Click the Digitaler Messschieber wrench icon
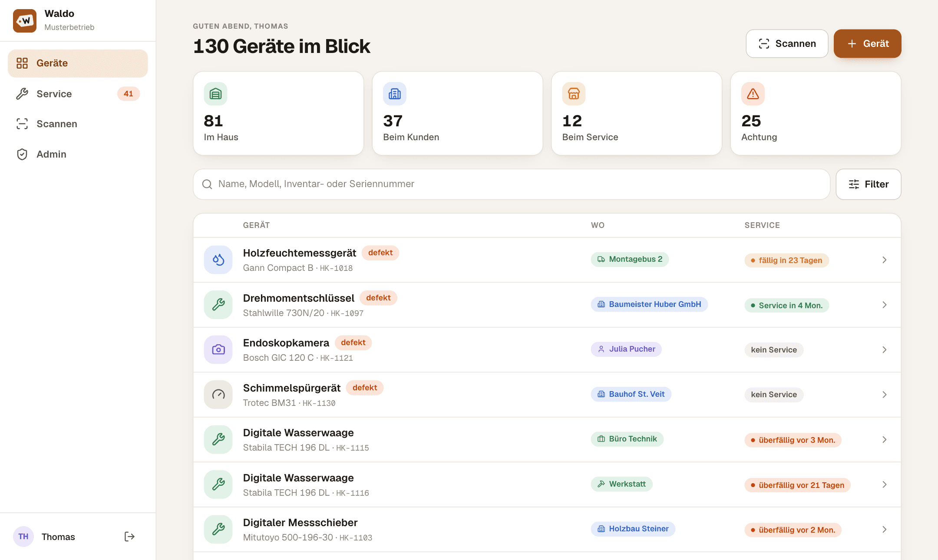The width and height of the screenshot is (938, 560). [x=218, y=529]
